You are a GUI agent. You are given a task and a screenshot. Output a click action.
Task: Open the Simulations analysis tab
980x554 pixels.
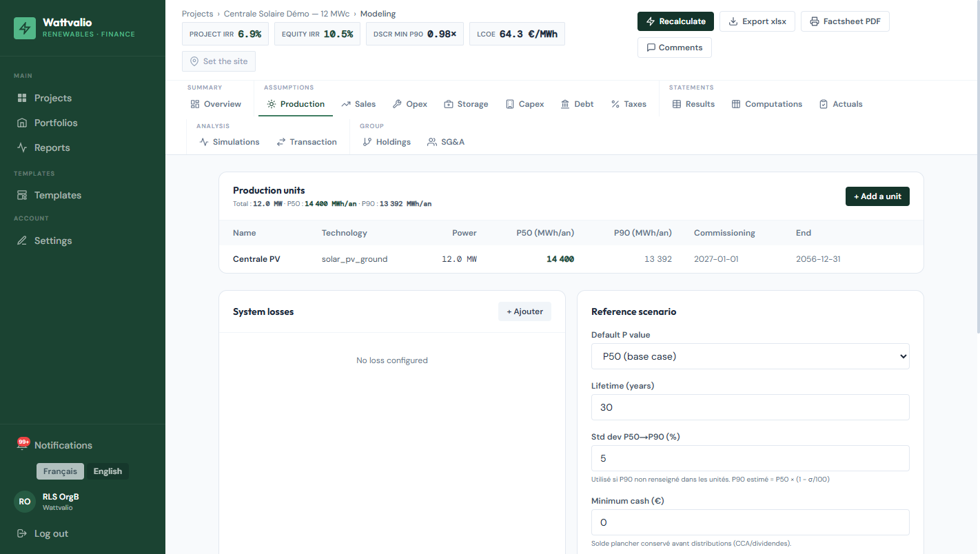pyautogui.click(x=229, y=142)
